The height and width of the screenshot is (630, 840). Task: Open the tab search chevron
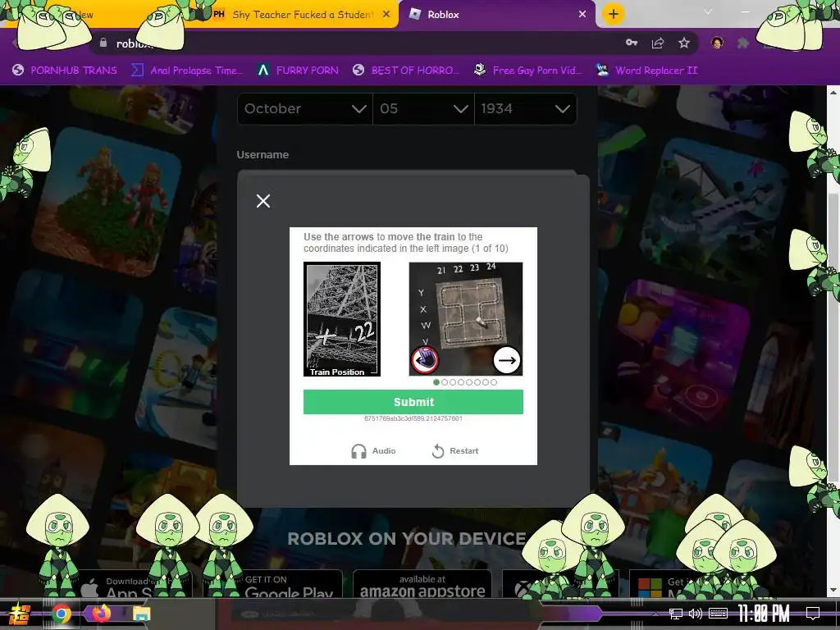[x=708, y=11]
